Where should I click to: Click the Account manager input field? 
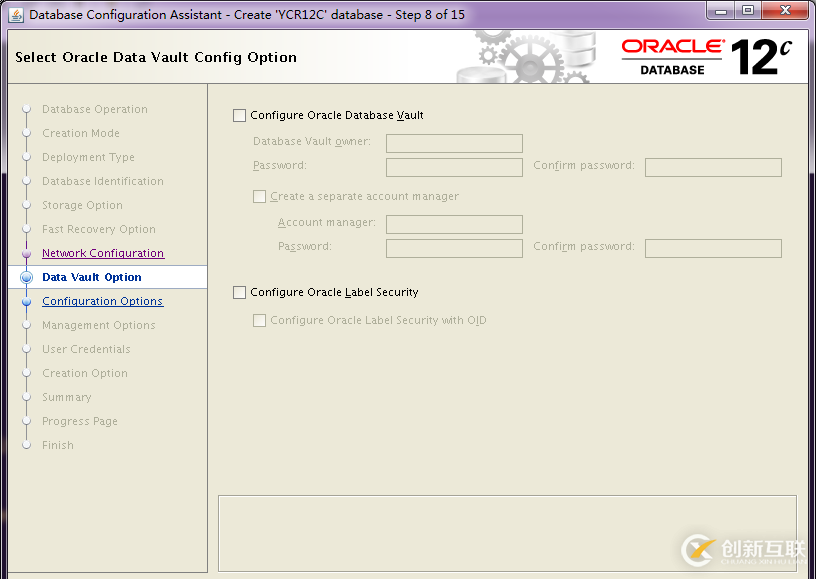coord(454,225)
